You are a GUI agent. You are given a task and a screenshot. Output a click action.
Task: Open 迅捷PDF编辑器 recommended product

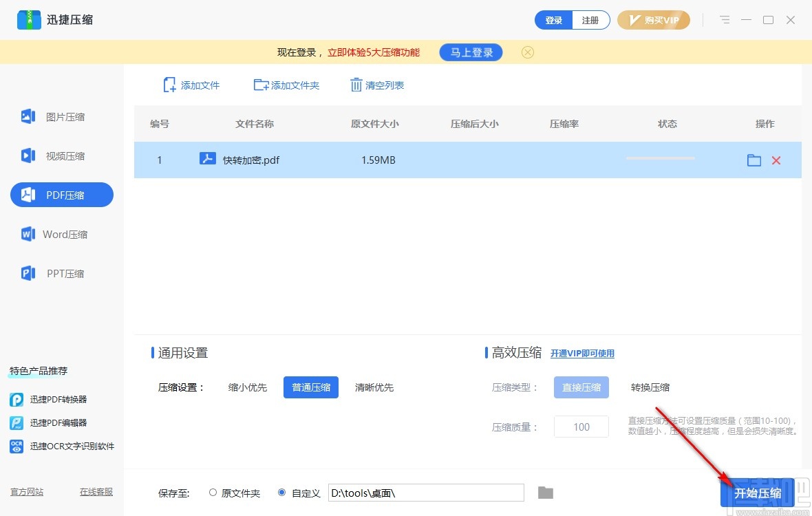click(48, 423)
